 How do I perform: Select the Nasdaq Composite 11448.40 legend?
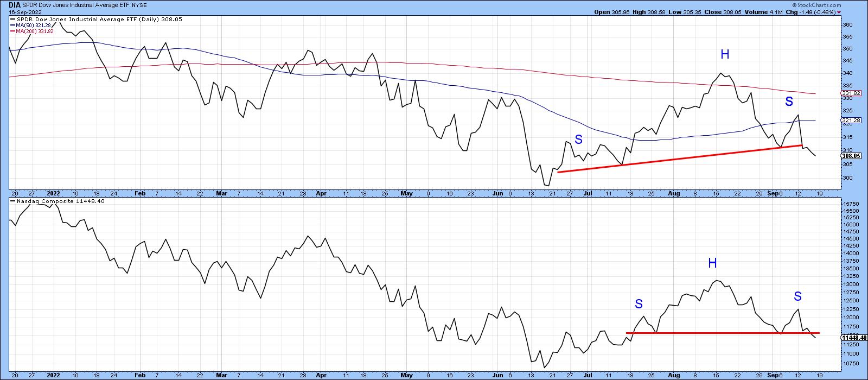pyautogui.click(x=58, y=201)
